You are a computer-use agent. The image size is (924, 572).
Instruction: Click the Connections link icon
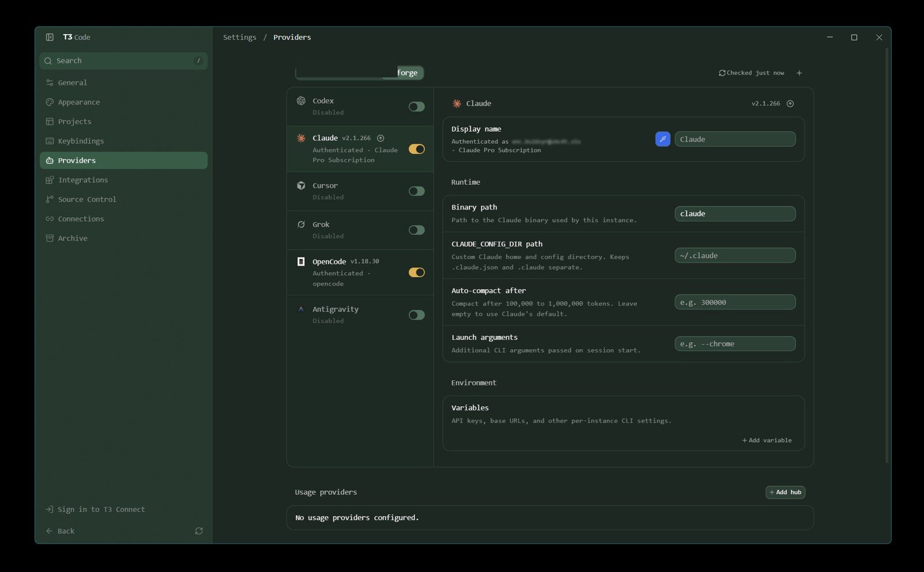(x=50, y=219)
